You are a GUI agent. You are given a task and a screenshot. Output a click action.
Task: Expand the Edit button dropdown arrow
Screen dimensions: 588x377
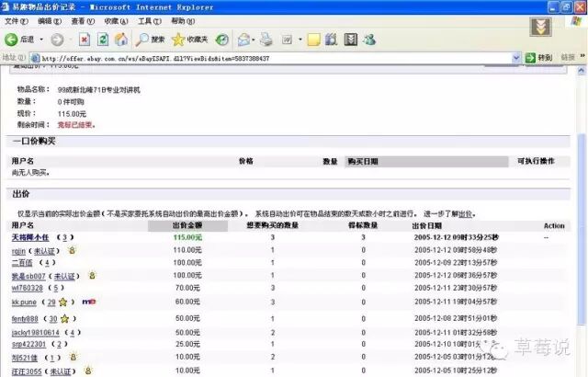tap(300, 40)
